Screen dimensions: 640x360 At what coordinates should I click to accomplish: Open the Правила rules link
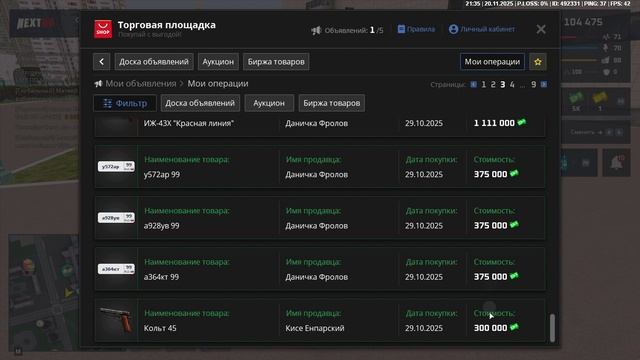(x=416, y=29)
